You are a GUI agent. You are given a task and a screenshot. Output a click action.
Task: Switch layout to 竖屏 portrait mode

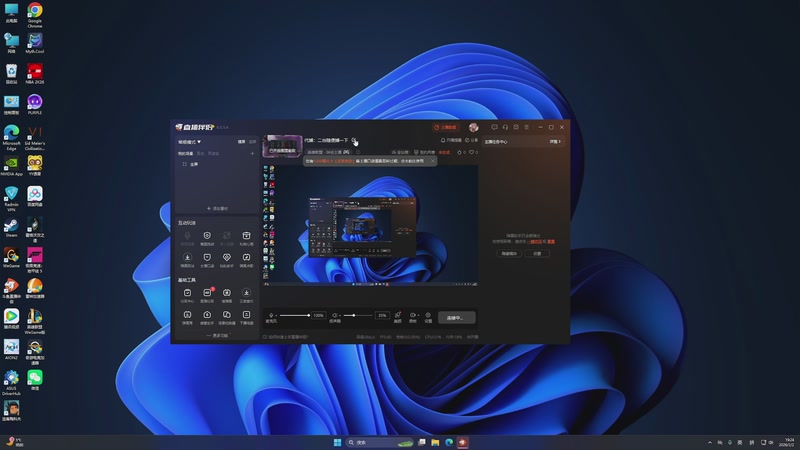click(253, 142)
